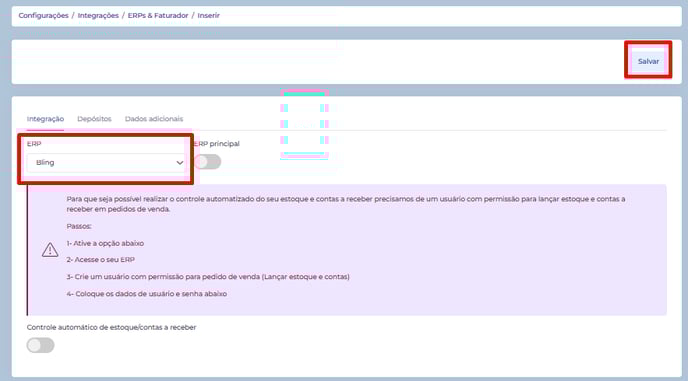688x381 pixels.
Task: Click the "3- Crie um usuário" step line
Action: click(208, 277)
